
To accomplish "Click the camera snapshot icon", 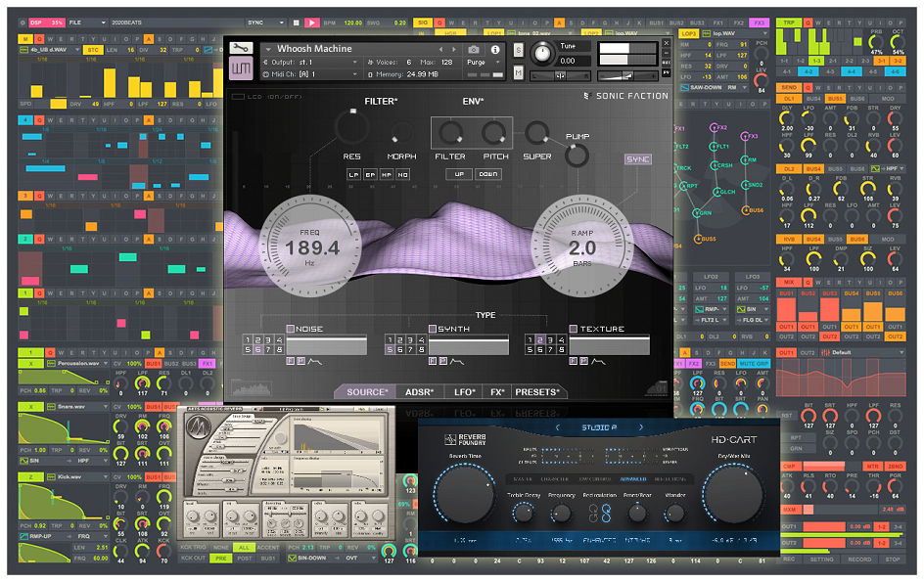I will 474,49.
